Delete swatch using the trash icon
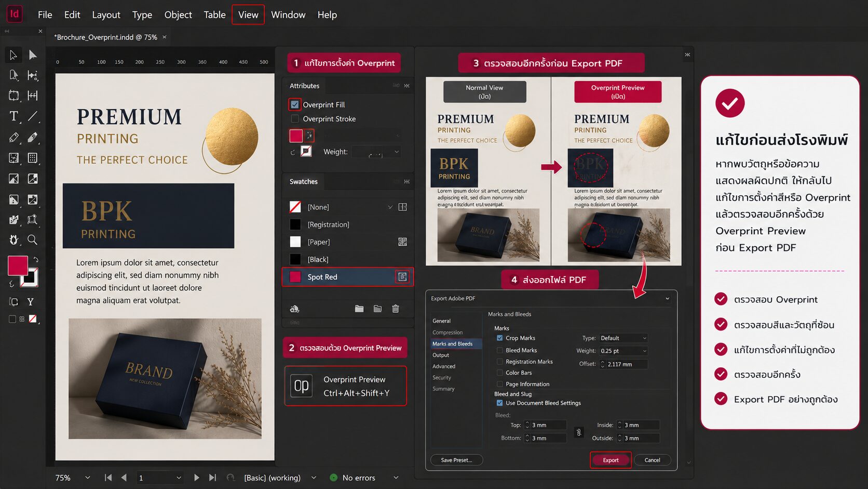Image resolution: width=868 pixels, height=489 pixels. coord(396,309)
